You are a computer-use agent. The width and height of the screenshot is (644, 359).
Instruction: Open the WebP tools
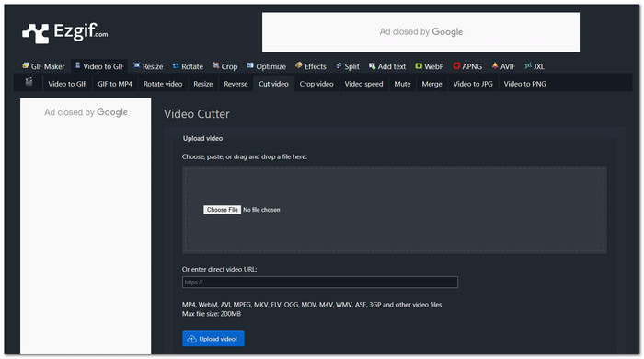click(x=430, y=66)
